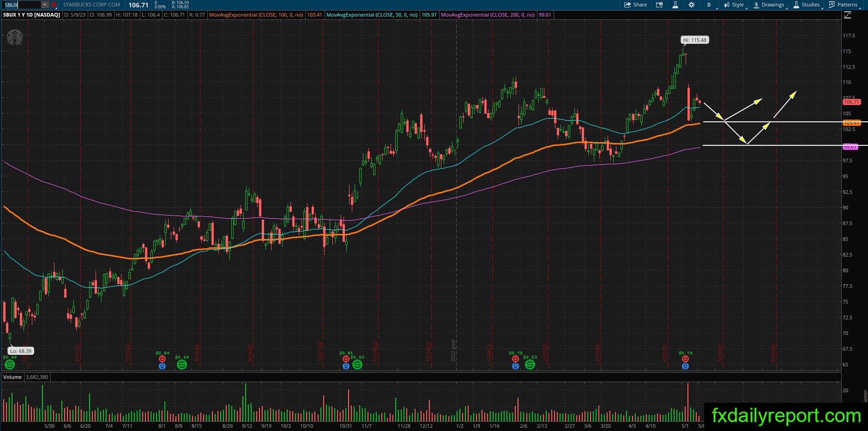Viewport: 868px width, 431px height.
Task: Open the Share menu icon
Action: tap(627, 5)
